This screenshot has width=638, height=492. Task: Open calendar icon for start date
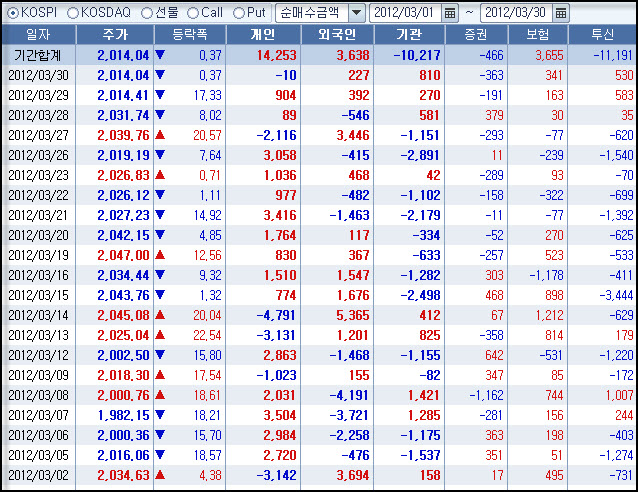coord(450,13)
